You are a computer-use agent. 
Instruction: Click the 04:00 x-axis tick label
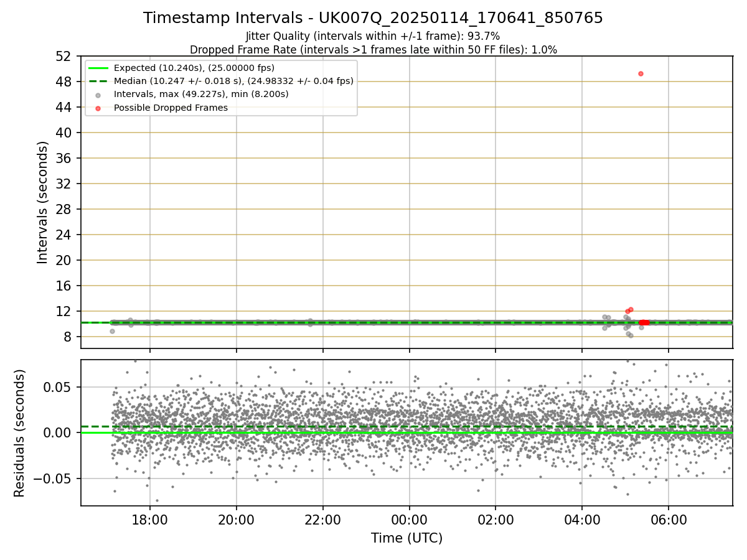click(582, 520)
